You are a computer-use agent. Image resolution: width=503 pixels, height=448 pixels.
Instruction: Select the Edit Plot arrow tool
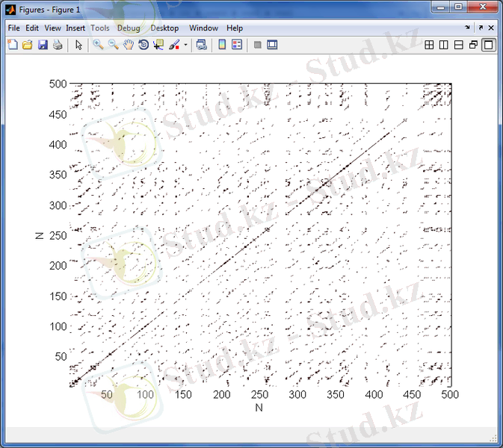pyautogui.click(x=78, y=45)
